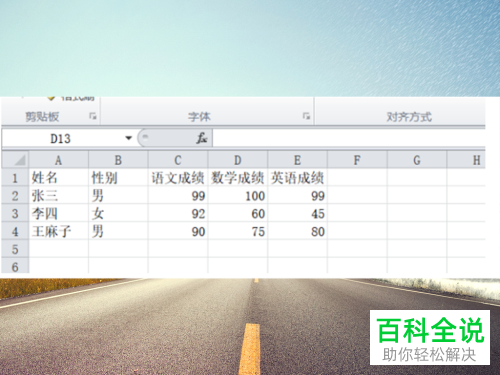Screen dimensions: 500x375
Task: Click the Name Box showing D13
Action: point(61,138)
